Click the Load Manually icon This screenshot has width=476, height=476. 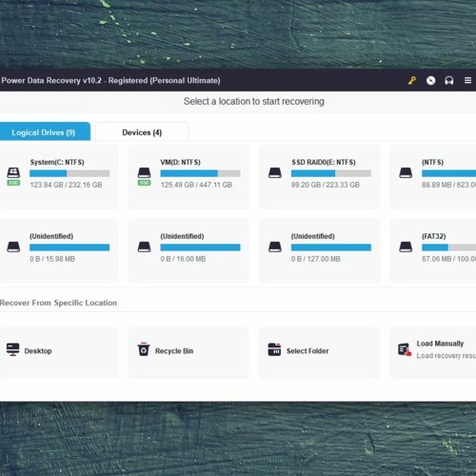(x=405, y=349)
